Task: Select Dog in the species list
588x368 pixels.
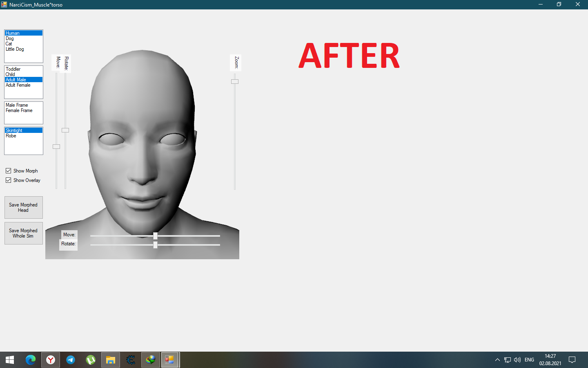Action: [x=24, y=38]
